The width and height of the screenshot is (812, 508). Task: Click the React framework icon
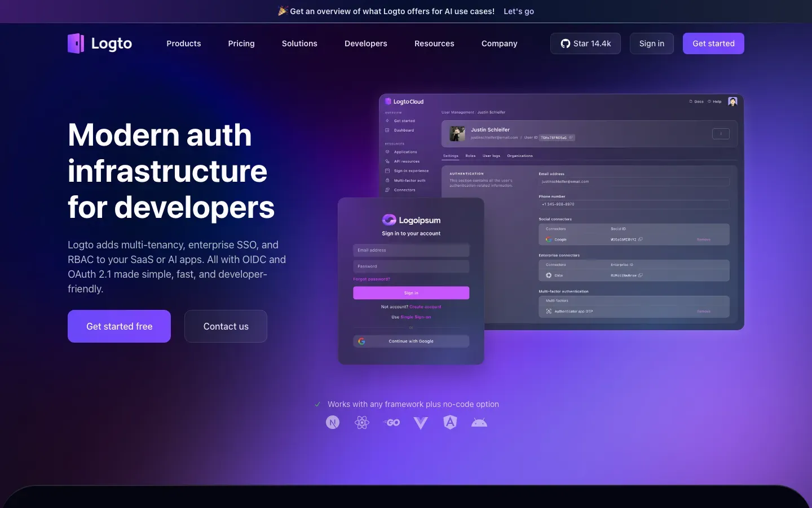click(x=362, y=422)
